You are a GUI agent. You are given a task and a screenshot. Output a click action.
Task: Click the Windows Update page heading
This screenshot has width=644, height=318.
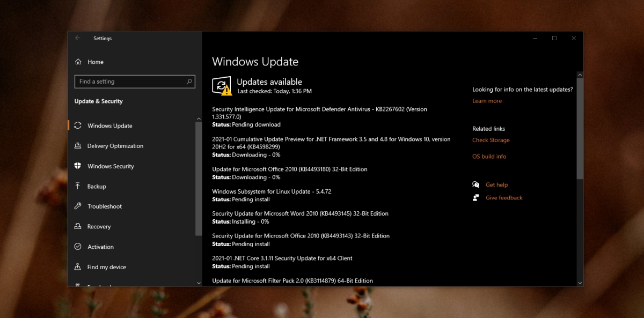tap(255, 62)
